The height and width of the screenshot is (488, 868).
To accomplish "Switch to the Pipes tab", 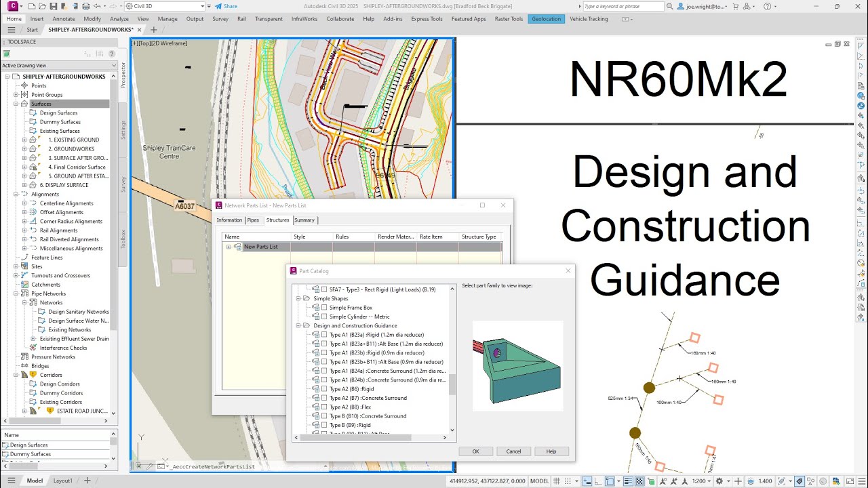I will [x=253, y=220].
